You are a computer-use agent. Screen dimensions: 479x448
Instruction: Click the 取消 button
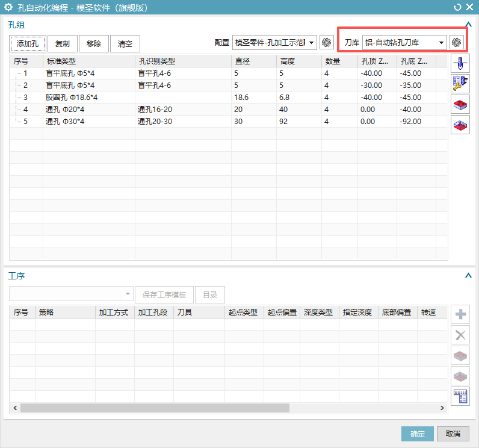tap(453, 434)
